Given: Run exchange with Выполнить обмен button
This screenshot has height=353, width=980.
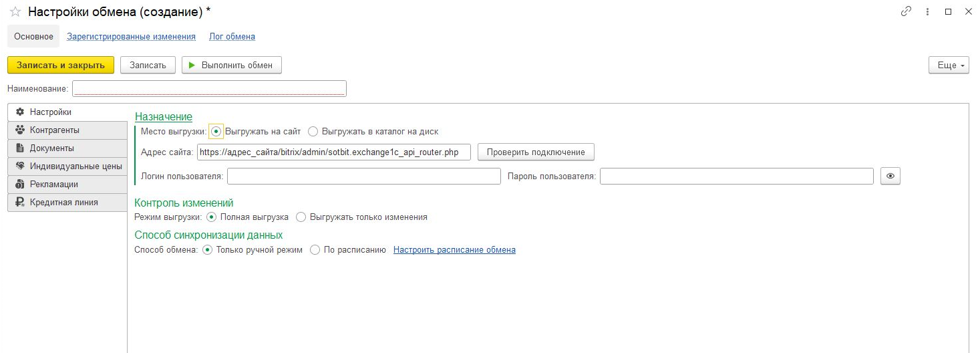Looking at the screenshot, I should [x=231, y=65].
